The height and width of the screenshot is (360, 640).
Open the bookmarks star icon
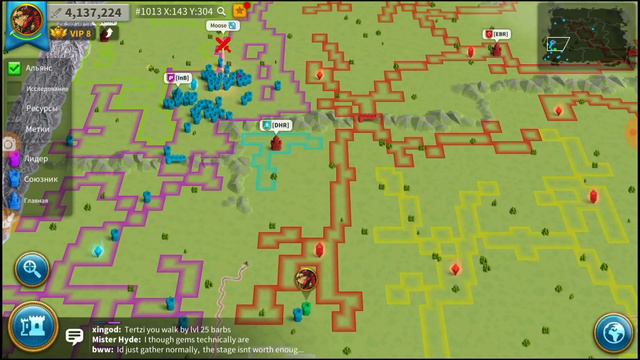click(x=241, y=11)
